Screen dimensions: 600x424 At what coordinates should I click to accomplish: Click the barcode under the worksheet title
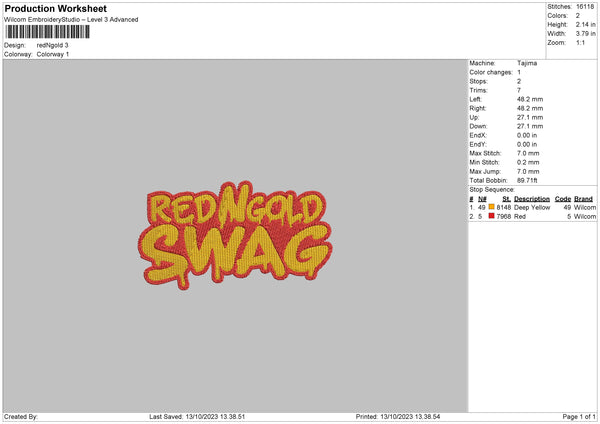pos(47,32)
